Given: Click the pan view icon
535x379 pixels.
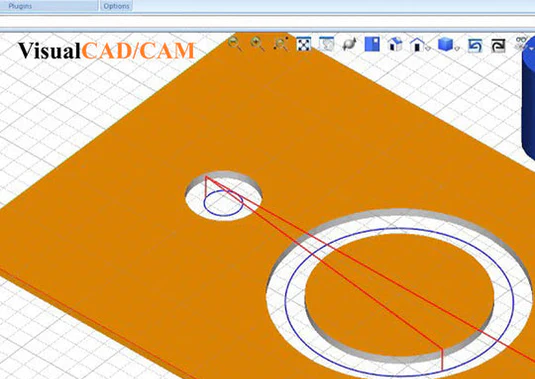Looking at the screenshot, I should (x=327, y=44).
